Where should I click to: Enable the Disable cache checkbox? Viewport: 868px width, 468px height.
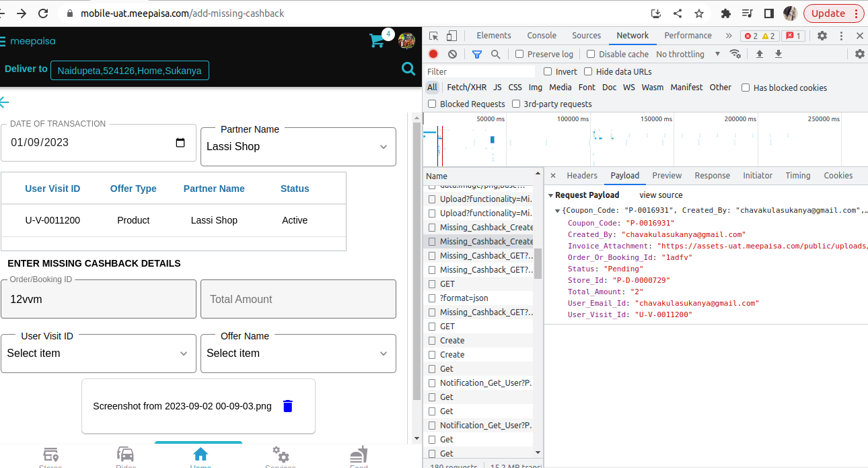pyautogui.click(x=591, y=54)
